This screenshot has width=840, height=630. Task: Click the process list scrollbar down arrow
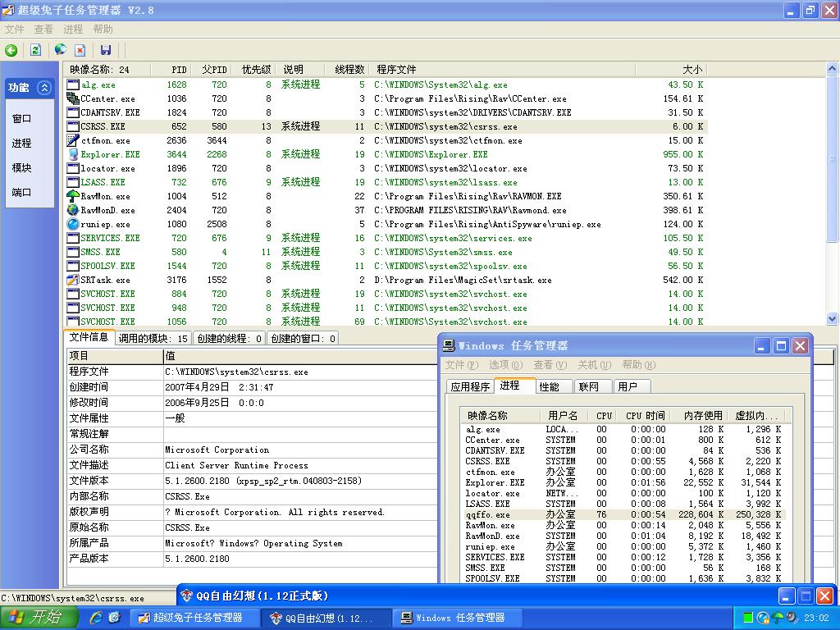pyautogui.click(x=833, y=319)
